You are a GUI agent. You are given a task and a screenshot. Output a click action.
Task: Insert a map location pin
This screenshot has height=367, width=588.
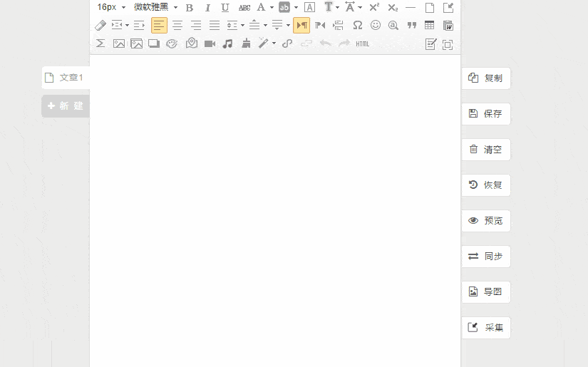[x=191, y=43]
